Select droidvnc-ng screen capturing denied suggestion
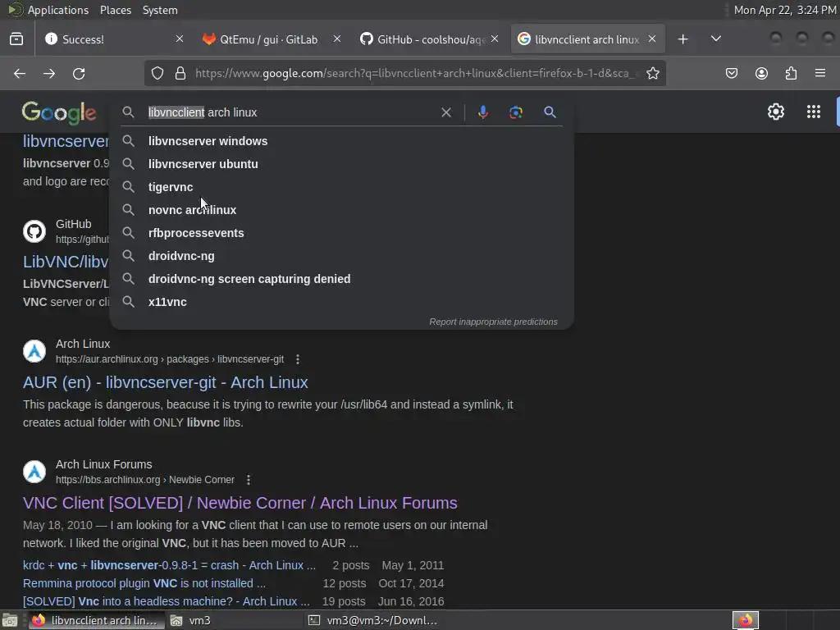Image resolution: width=840 pixels, height=630 pixels. click(342, 279)
